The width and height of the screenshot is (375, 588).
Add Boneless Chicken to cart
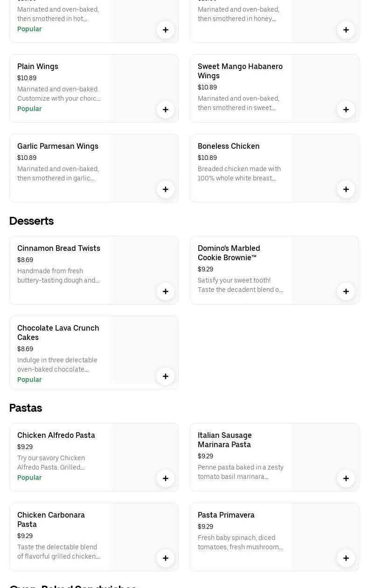[346, 189]
